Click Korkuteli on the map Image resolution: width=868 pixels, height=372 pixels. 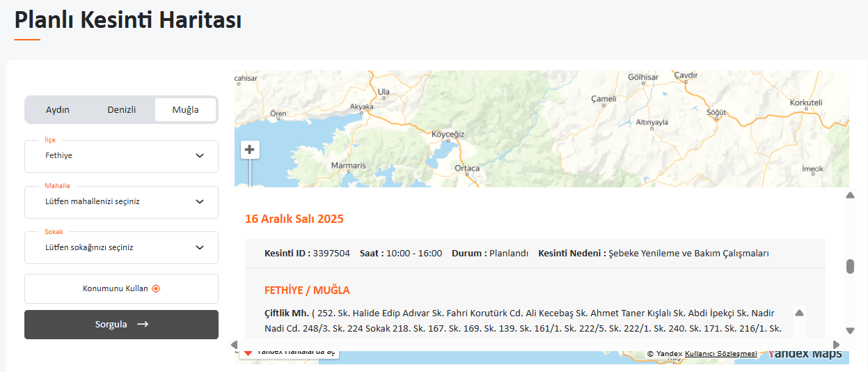tap(806, 102)
